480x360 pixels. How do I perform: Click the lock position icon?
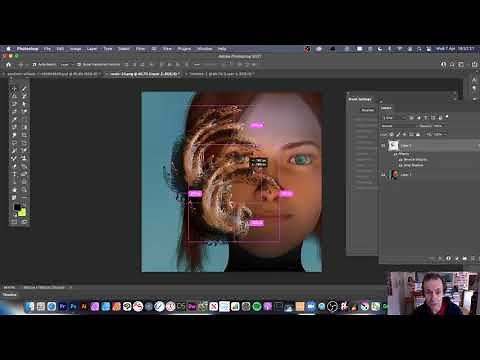[405, 134]
